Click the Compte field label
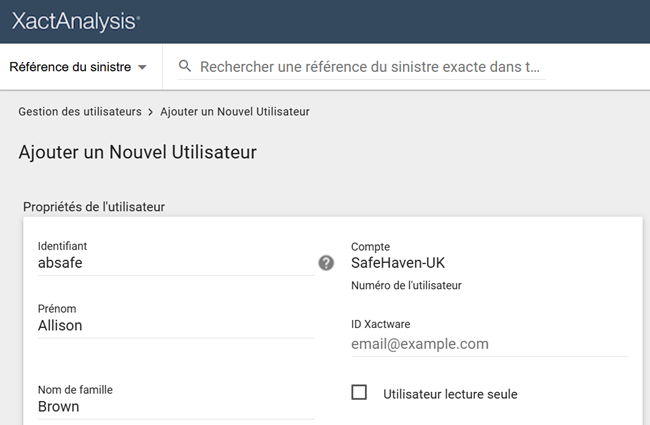Viewport: 650px width, 425px height. click(x=370, y=247)
